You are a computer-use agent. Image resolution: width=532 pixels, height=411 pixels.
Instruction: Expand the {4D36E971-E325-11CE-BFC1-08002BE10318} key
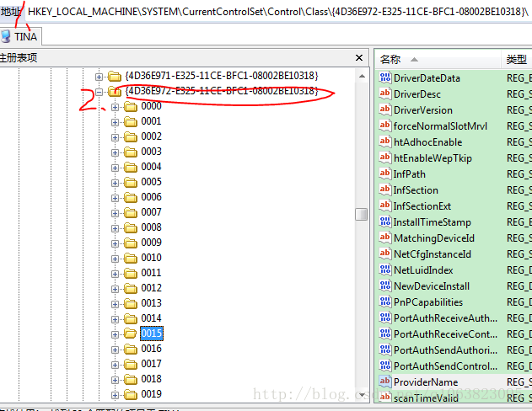pyautogui.click(x=99, y=77)
